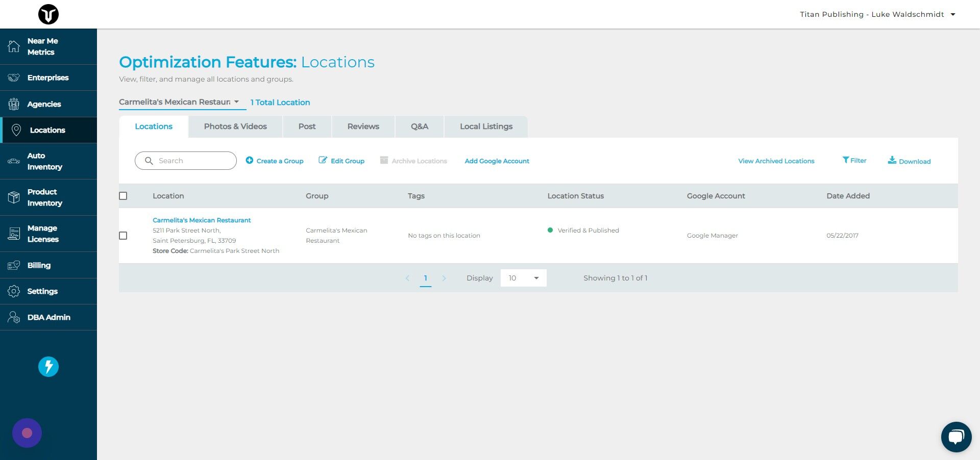This screenshot has width=980, height=460.
Task: Sort by Location column header
Action: 168,196
